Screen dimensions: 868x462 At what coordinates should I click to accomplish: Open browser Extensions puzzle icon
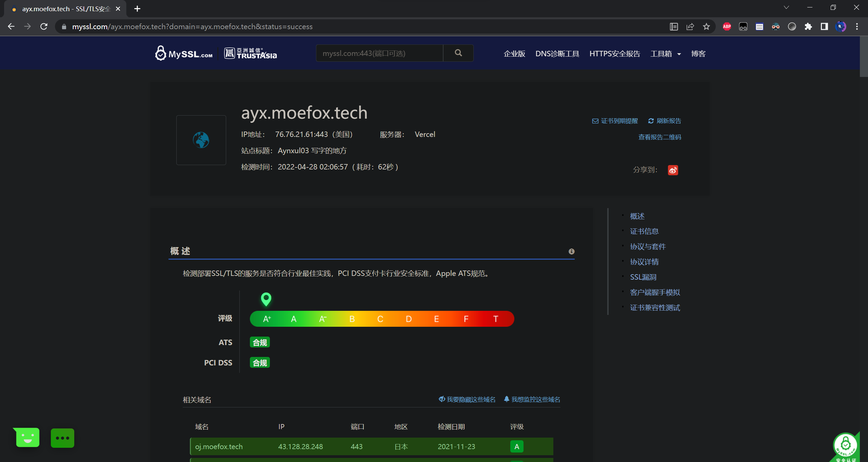point(808,26)
